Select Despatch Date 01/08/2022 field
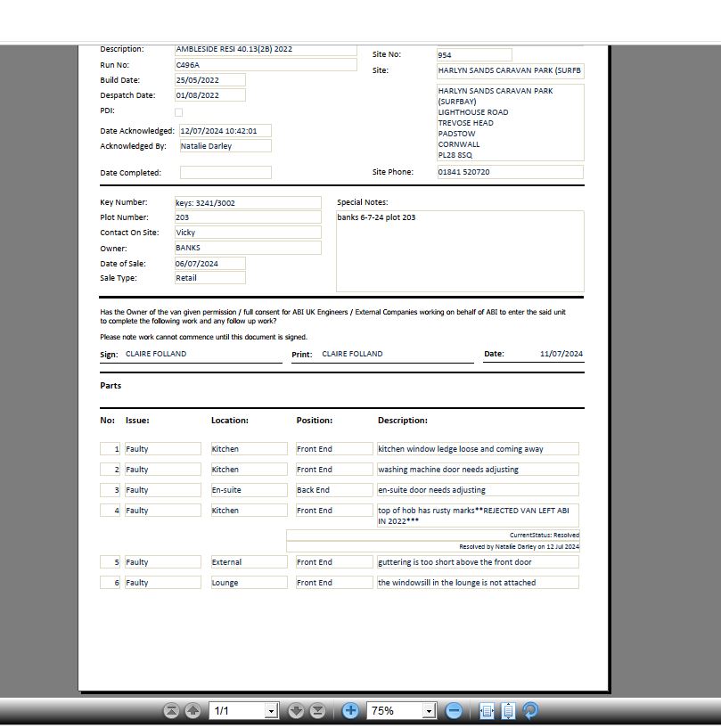 pos(209,95)
